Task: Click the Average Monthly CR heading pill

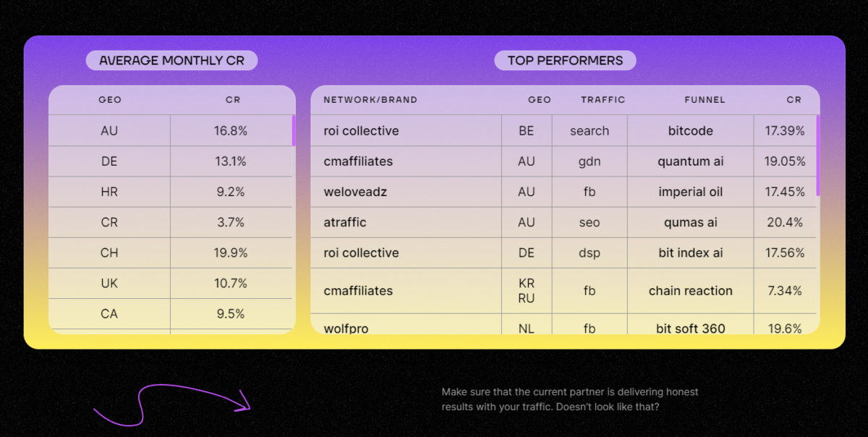Action: click(x=171, y=60)
